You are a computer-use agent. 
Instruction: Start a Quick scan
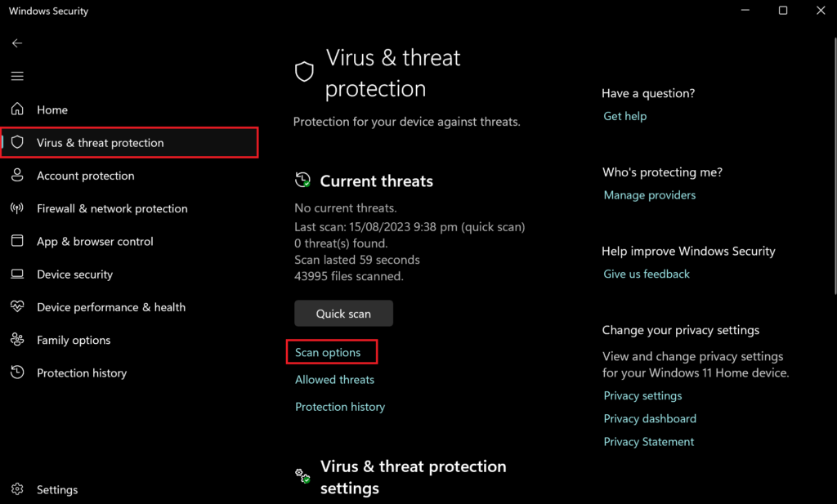click(x=343, y=313)
